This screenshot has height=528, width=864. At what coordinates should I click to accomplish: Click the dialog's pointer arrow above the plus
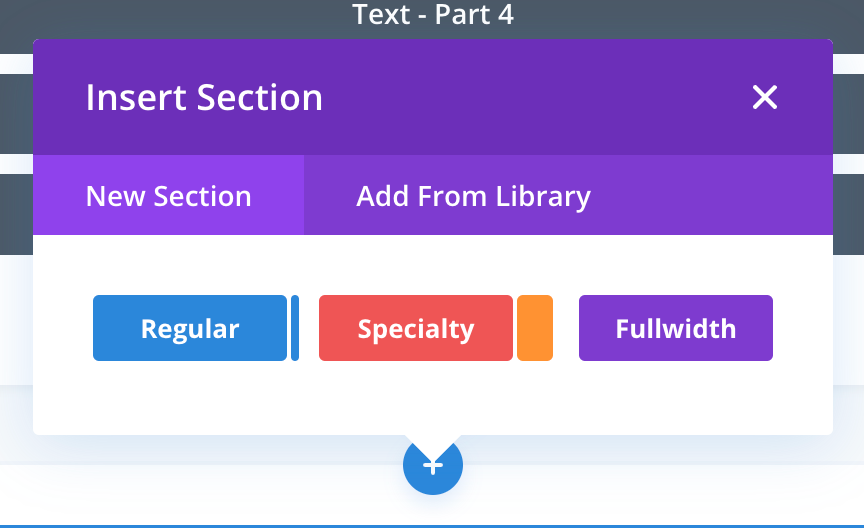(x=432, y=439)
